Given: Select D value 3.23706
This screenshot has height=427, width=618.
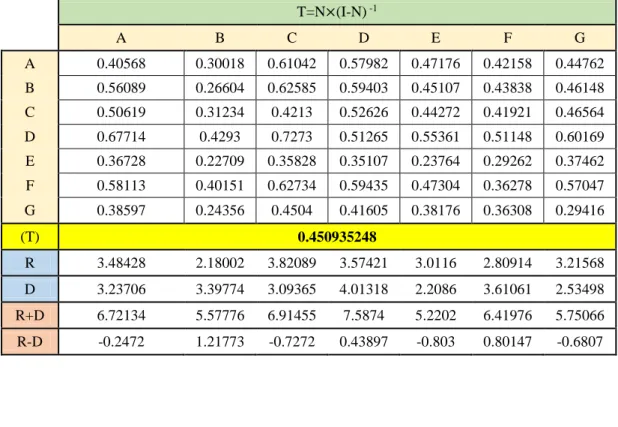Looking at the screenshot, I should point(121,289).
